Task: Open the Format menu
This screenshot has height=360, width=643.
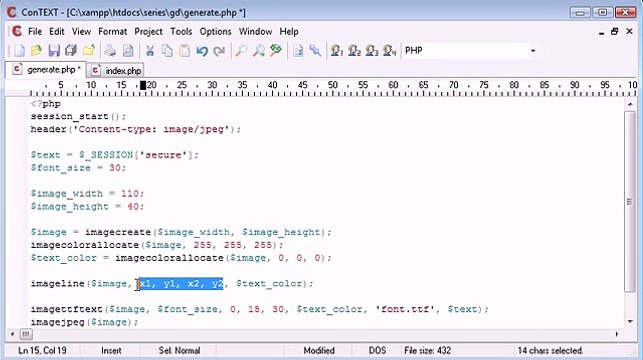Action: click(x=112, y=32)
